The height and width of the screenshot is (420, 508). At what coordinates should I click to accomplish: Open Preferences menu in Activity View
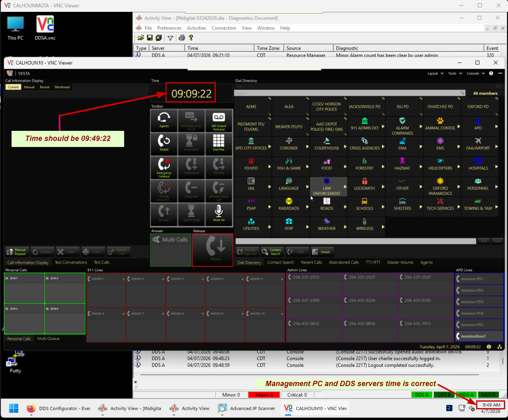tap(169, 28)
